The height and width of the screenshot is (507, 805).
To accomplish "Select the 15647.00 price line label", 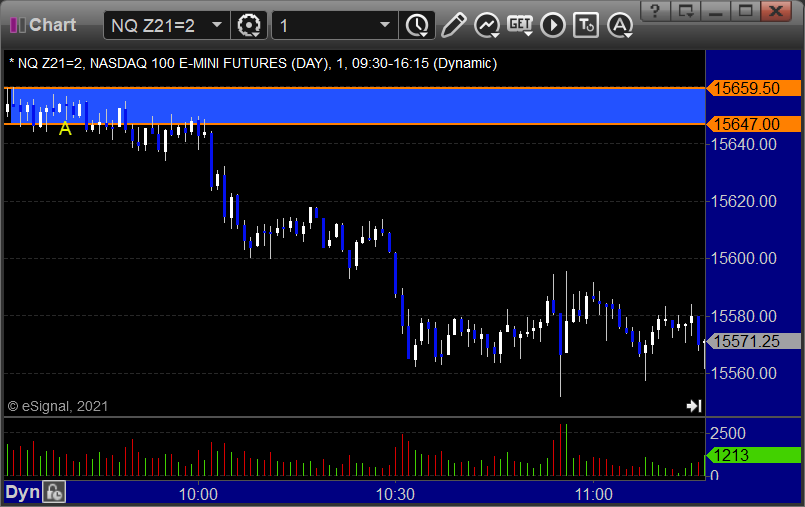I will (x=753, y=124).
